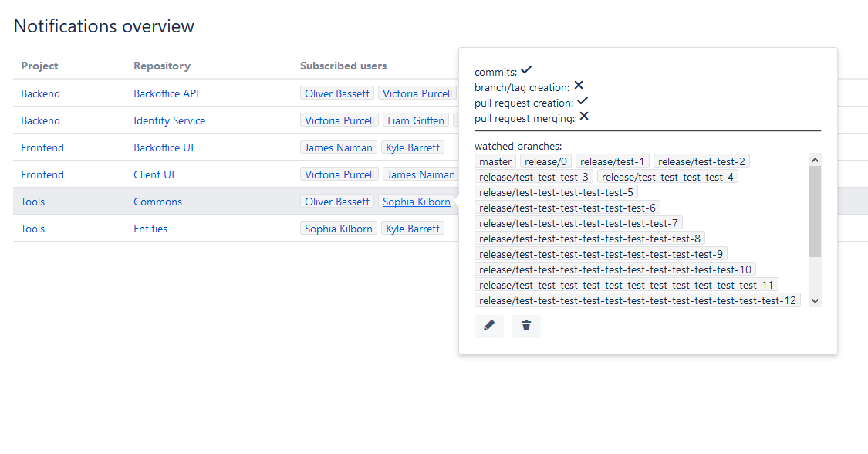Click the master branch tag
The image size is (868, 454).
495,161
